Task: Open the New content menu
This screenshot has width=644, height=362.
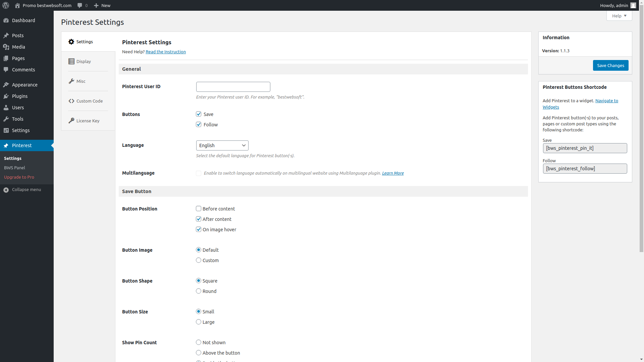Action: (x=102, y=5)
